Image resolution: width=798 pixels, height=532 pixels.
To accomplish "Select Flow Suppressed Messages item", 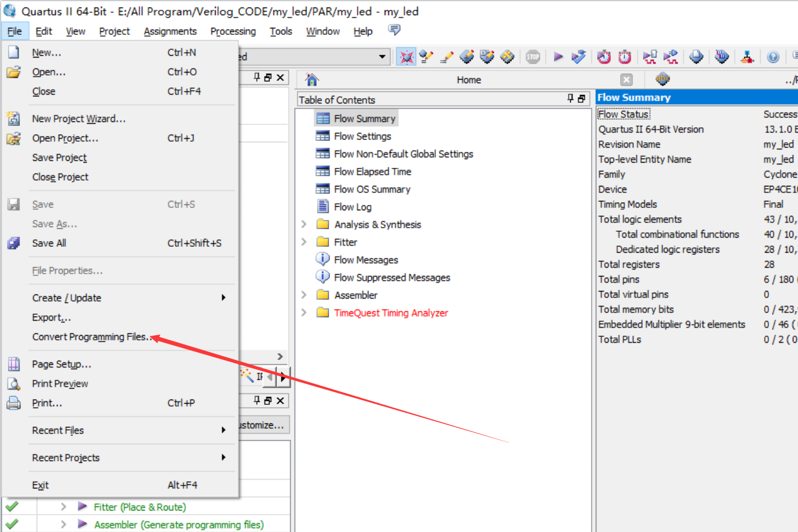I will [x=392, y=278].
